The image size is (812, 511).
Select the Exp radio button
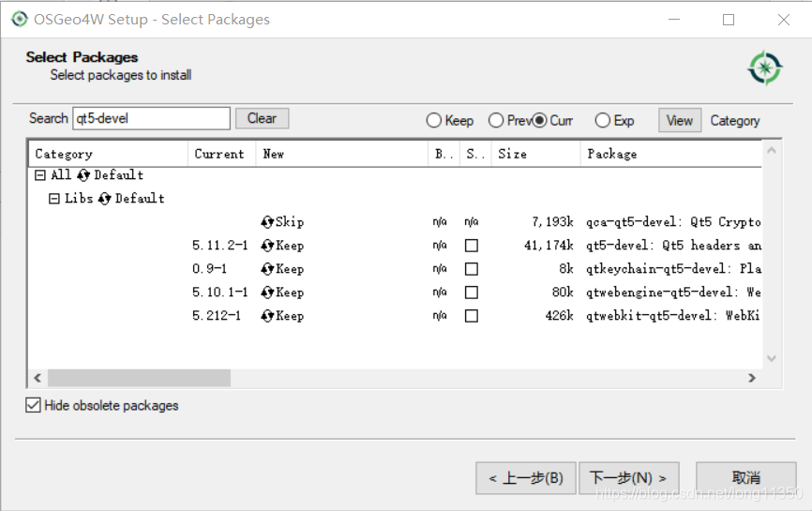(x=602, y=121)
